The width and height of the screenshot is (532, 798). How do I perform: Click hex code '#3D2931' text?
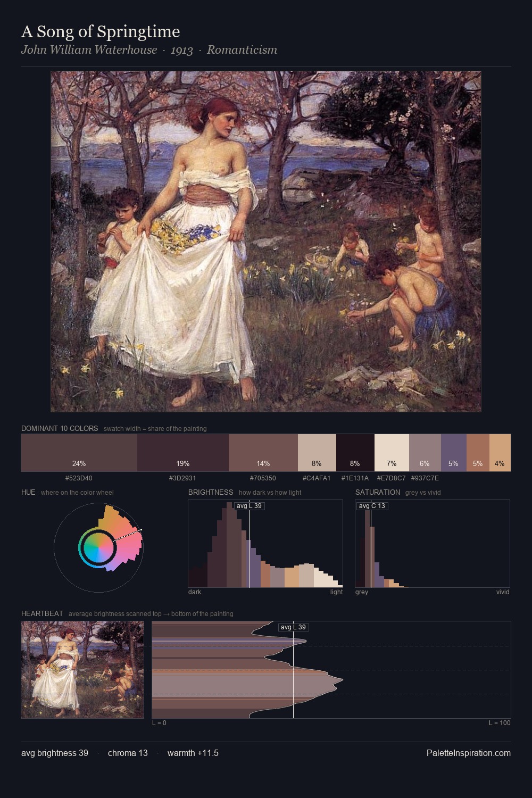[x=182, y=478]
